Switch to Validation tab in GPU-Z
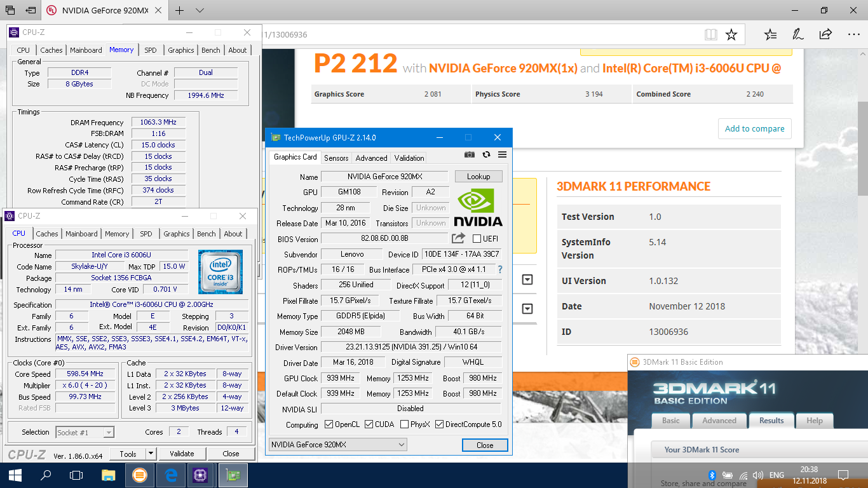This screenshot has width=868, height=488. click(409, 158)
